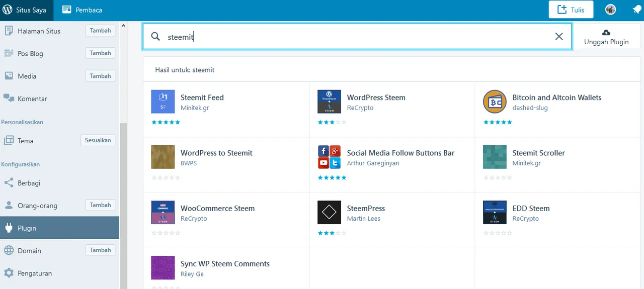Focus the plugin search field
The height and width of the screenshot is (289, 644).
(x=357, y=37)
